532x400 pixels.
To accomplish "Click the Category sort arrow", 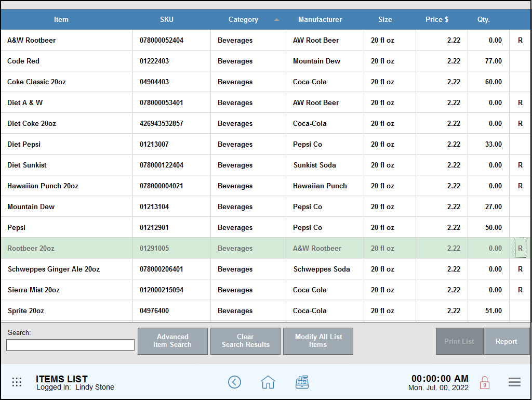I will [x=276, y=20].
